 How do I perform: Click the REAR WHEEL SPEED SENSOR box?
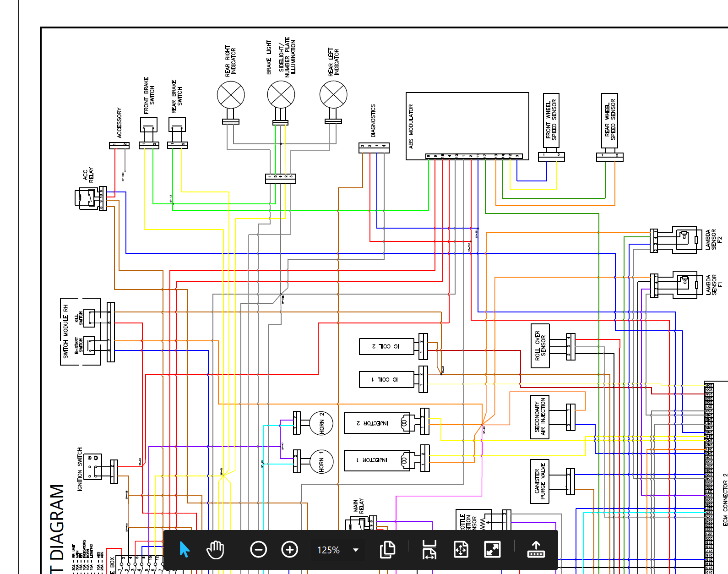610,120
